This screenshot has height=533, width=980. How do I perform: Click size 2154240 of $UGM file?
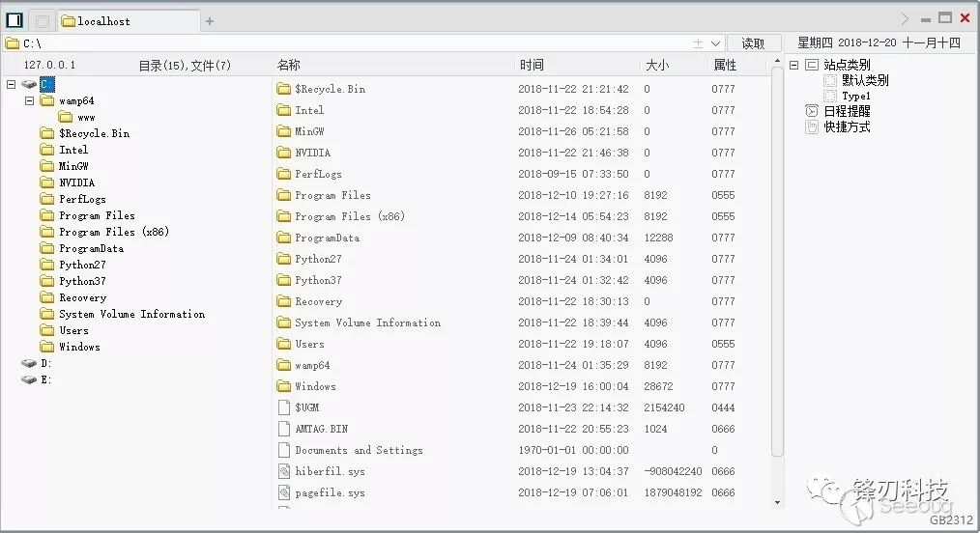coord(664,407)
